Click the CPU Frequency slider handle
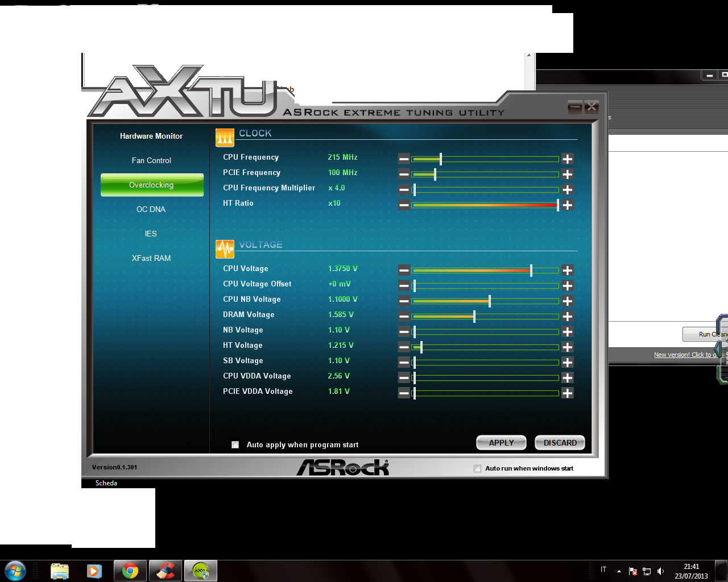The height and width of the screenshot is (582, 728). [441, 159]
